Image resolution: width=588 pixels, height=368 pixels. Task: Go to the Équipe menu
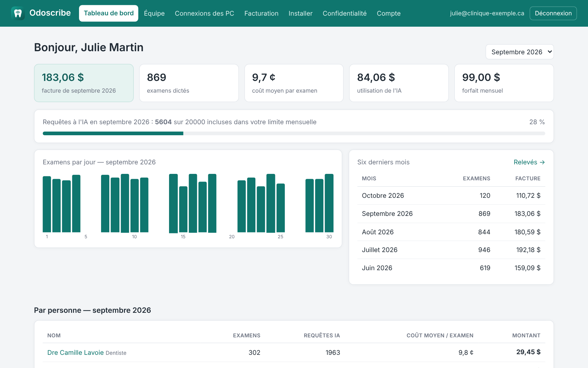[154, 13]
